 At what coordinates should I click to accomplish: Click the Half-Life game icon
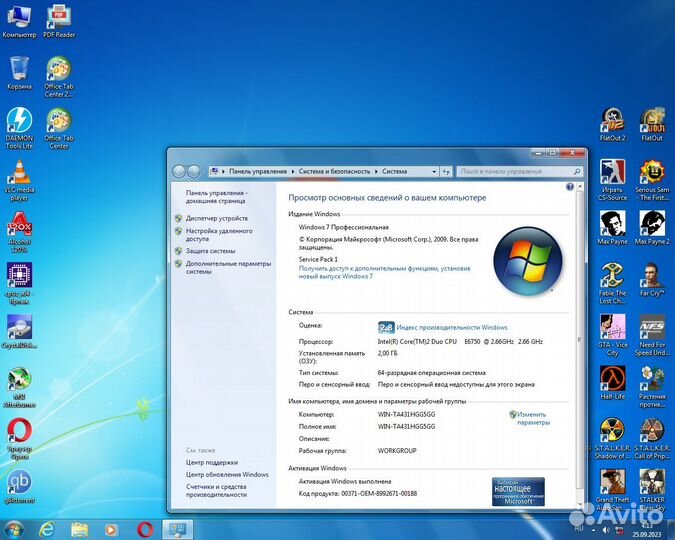click(612, 378)
